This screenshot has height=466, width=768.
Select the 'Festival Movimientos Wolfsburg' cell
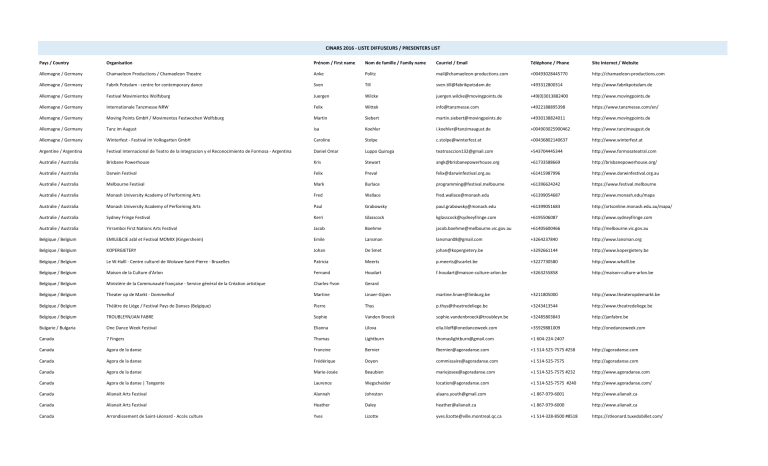pyautogui.click(x=138, y=96)
